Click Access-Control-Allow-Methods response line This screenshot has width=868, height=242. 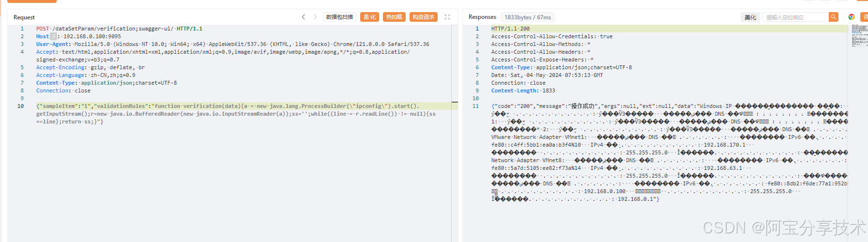[541, 44]
